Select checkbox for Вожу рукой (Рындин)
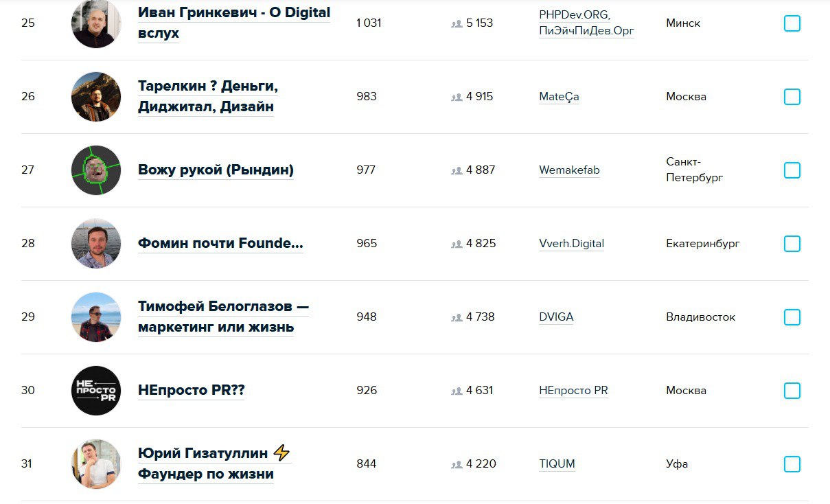The height and width of the screenshot is (504, 830). pyautogui.click(x=792, y=170)
